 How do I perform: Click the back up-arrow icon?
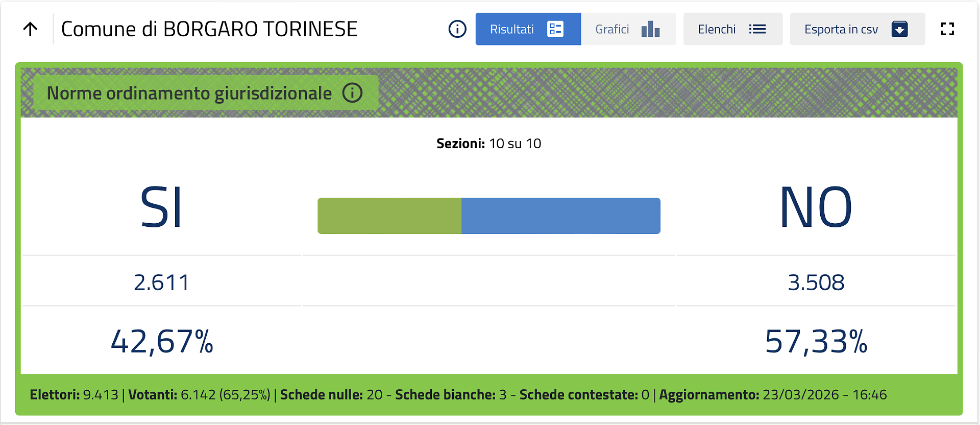31,29
